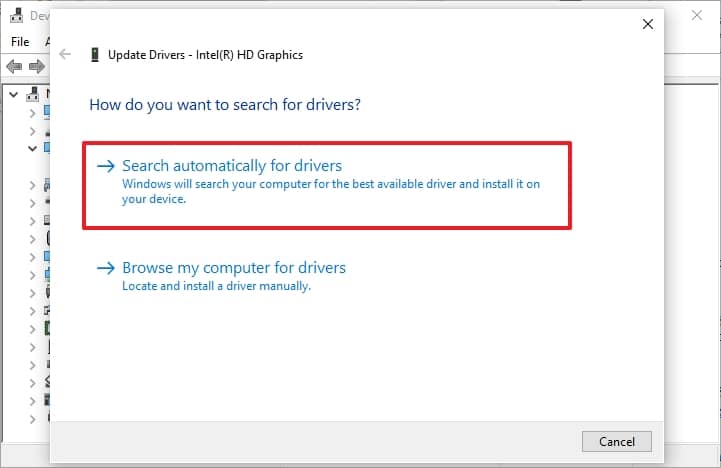Click the Device Manager title bar icon
Viewport: 721px width, 468px height.
coord(17,16)
